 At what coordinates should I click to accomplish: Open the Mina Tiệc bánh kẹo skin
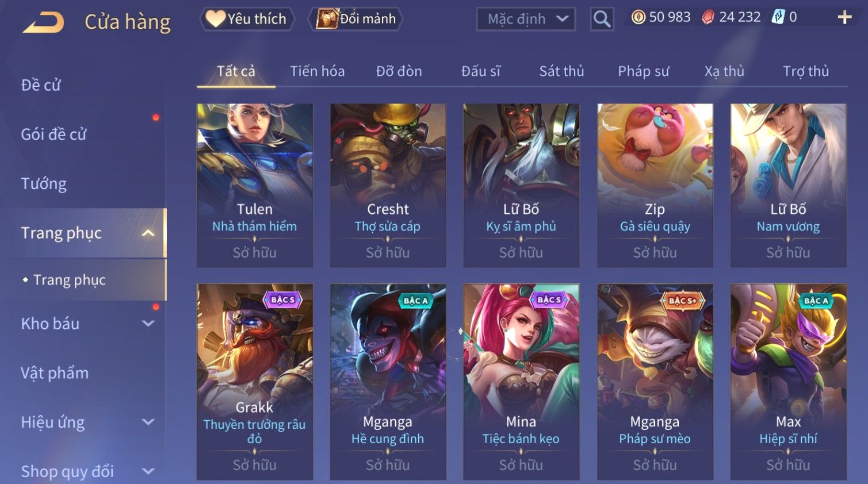[521, 382]
